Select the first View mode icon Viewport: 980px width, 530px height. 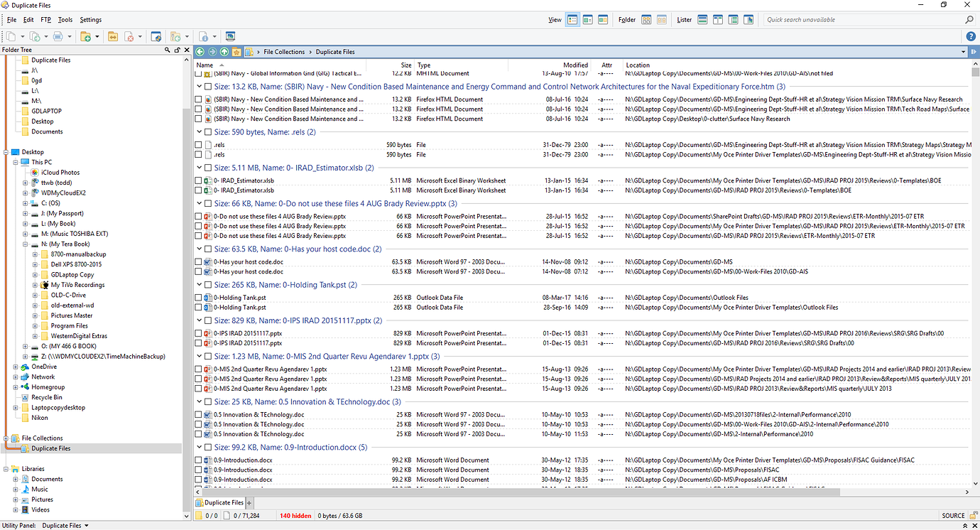tap(572, 20)
